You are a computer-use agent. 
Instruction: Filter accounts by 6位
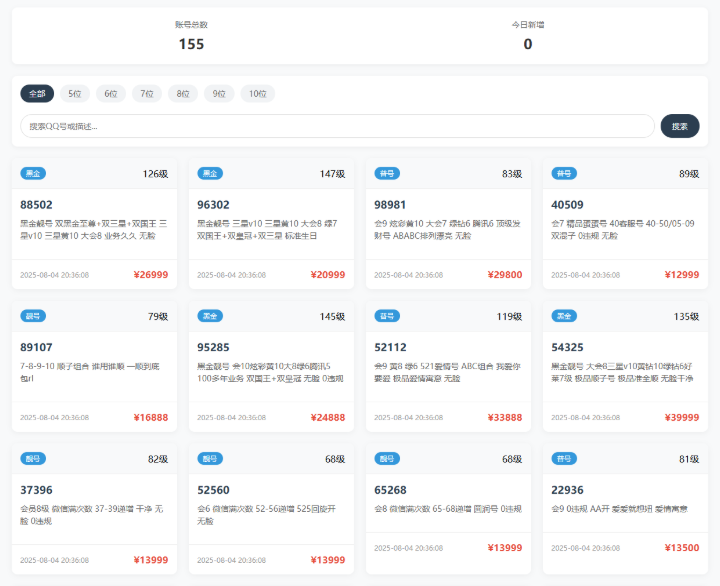click(111, 94)
